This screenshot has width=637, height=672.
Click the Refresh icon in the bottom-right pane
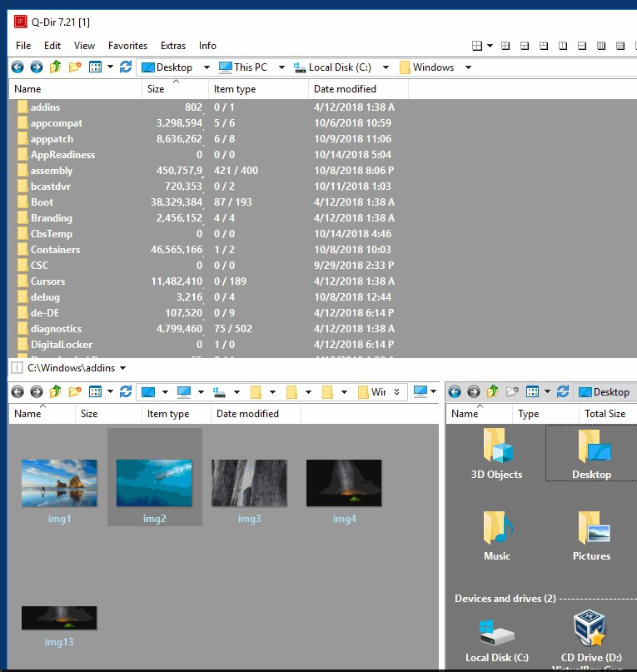pyautogui.click(x=563, y=391)
